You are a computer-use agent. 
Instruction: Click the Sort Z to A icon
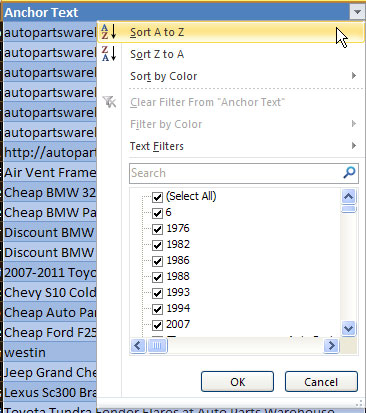point(109,54)
